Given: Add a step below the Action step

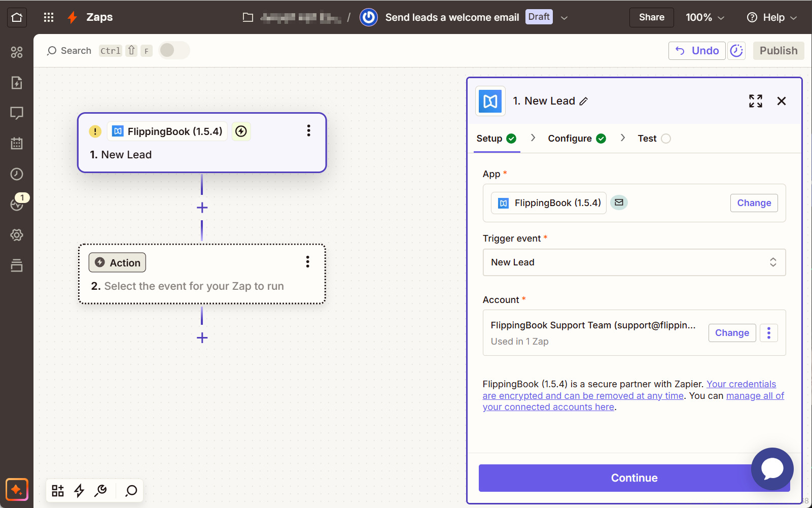Looking at the screenshot, I should pyautogui.click(x=202, y=338).
